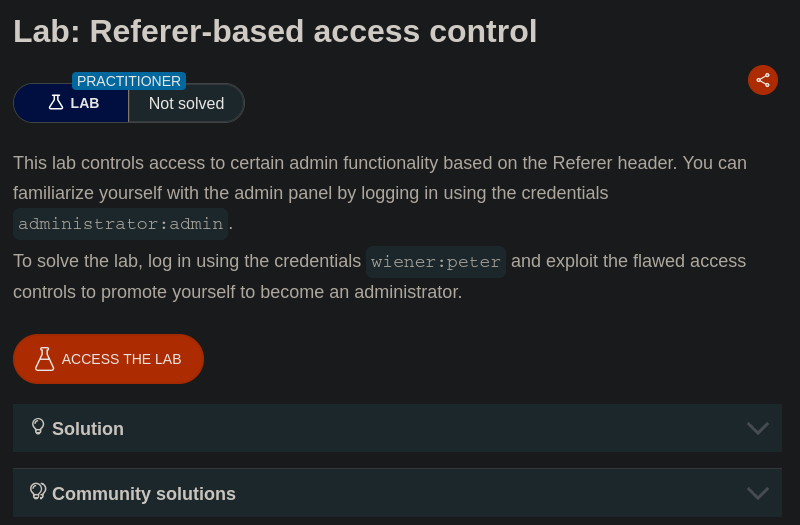Screen dimensions: 800x525
Task: Open the Community solutions section by its title
Action: [144, 494]
